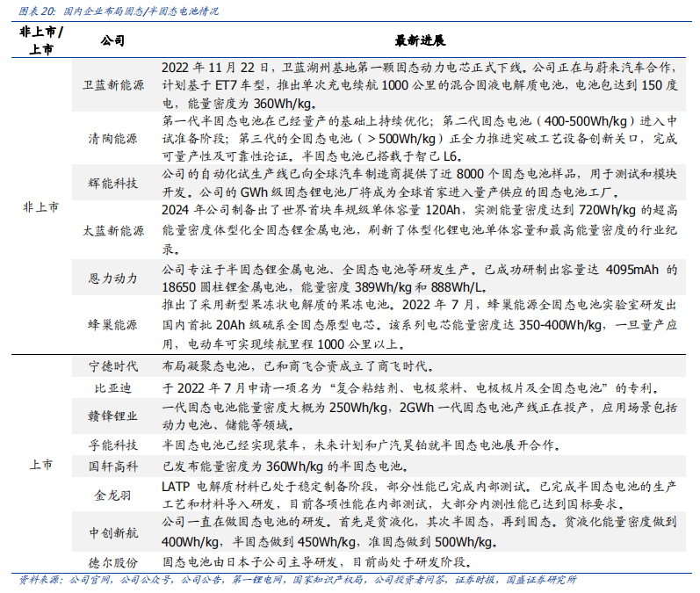
Task: Click the company name 金龙羽
Action: coord(113,495)
